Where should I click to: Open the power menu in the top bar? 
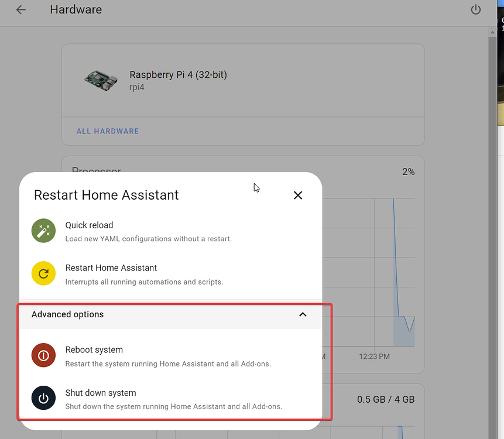[x=476, y=9]
